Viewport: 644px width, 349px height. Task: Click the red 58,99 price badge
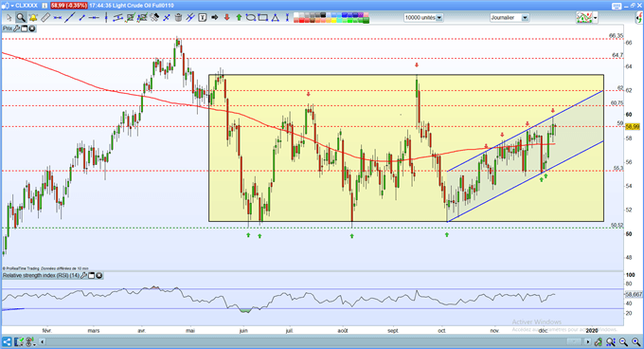68,6
